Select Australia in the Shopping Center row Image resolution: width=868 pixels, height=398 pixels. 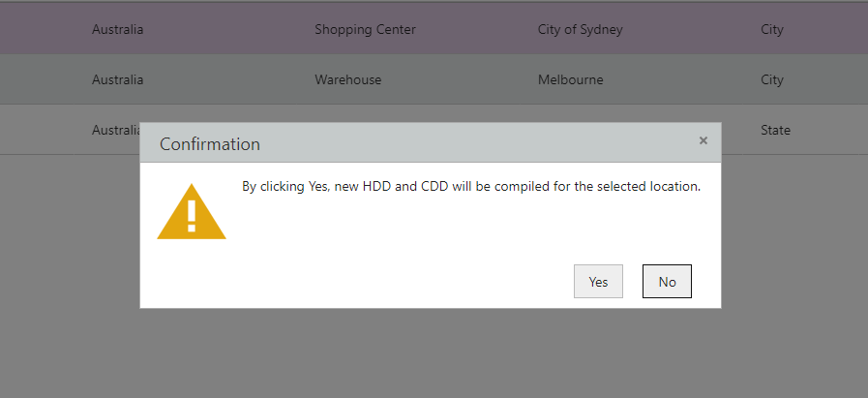pos(117,29)
